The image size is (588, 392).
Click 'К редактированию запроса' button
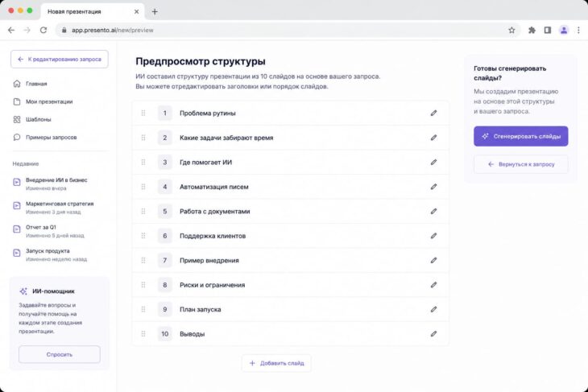[60, 60]
